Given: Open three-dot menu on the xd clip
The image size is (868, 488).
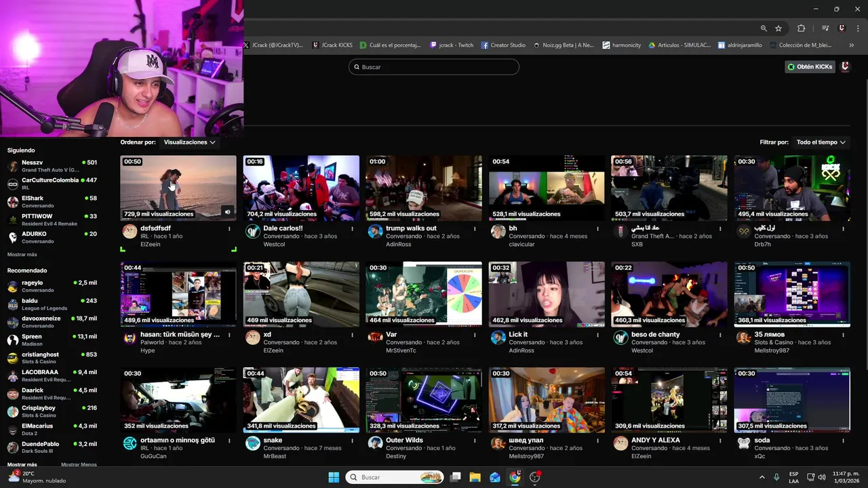Looking at the screenshot, I should pos(352,335).
